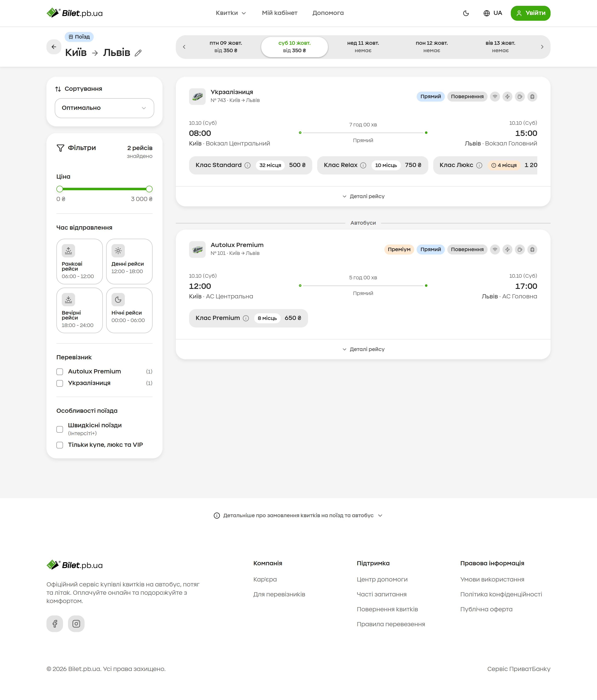Open Центр допомоги footer link
Screen dimensions: 597x700
[x=382, y=579]
